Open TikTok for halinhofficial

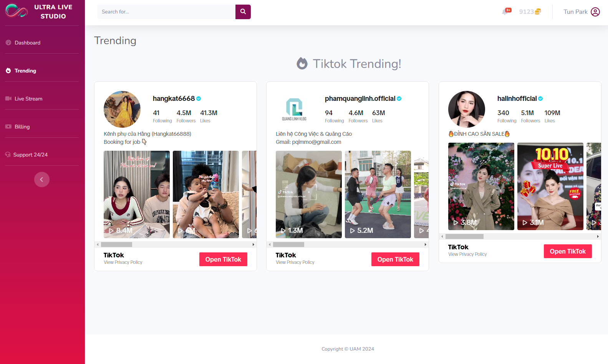click(x=568, y=251)
